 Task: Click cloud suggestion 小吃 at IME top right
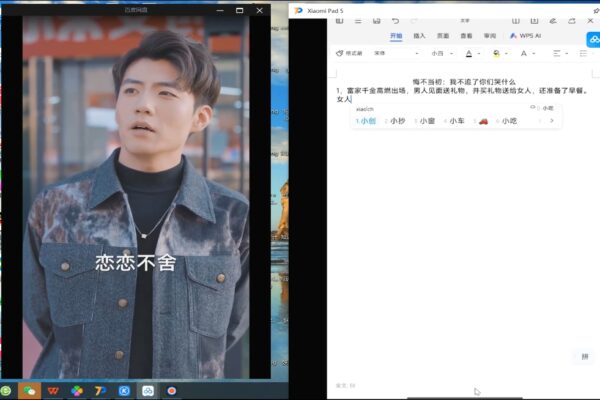pyautogui.click(x=548, y=108)
